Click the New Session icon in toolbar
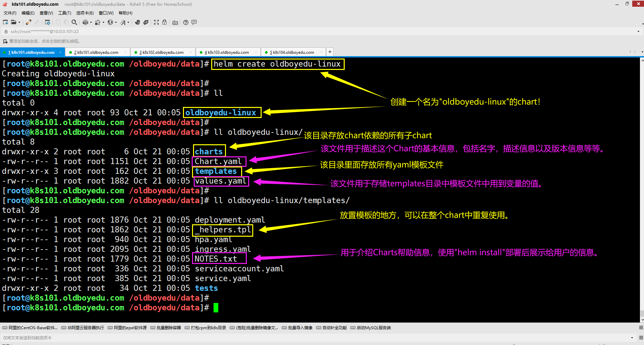The width and height of the screenshot is (644, 345). [x=5, y=22]
